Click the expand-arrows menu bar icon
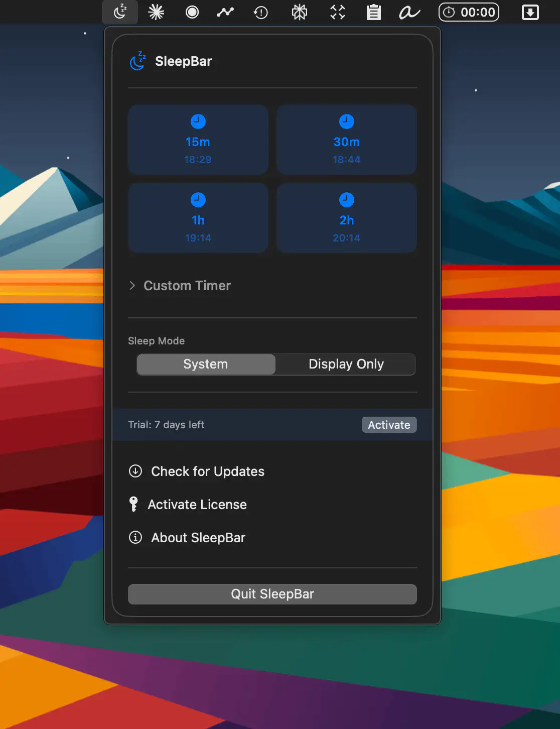Screen dimensions: 560x729 (337, 12)
